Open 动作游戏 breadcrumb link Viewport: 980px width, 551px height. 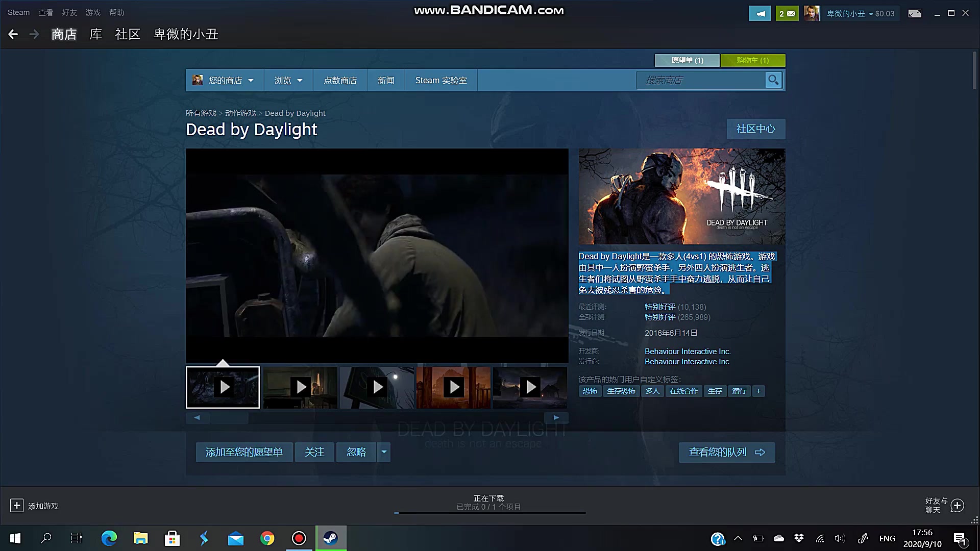240,113
